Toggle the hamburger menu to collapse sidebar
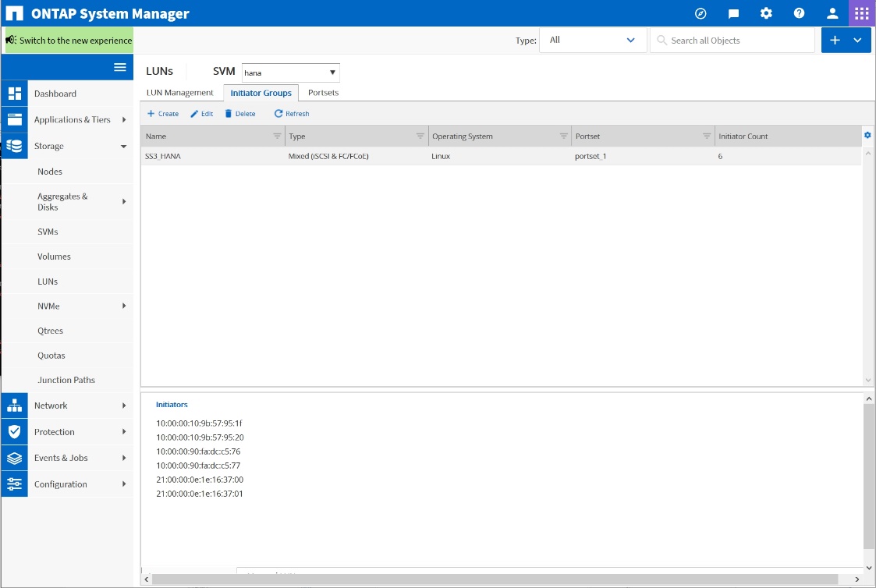Image resolution: width=876 pixels, height=588 pixels. 120,67
